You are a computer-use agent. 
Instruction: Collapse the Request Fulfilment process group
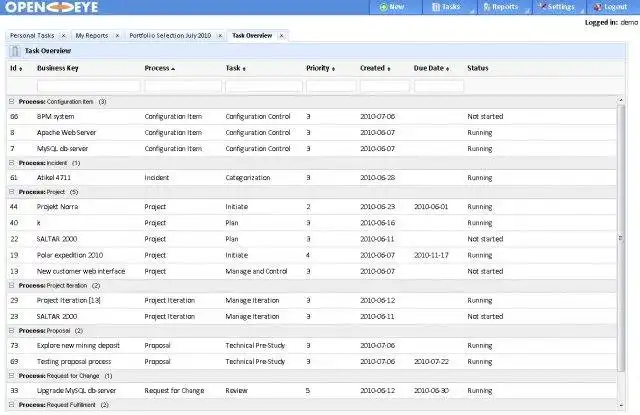(12, 405)
